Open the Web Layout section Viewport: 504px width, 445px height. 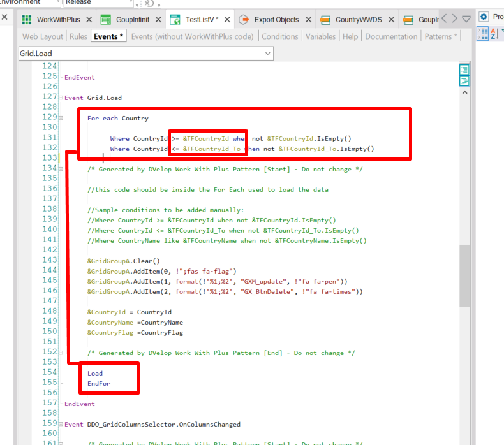[x=43, y=36]
